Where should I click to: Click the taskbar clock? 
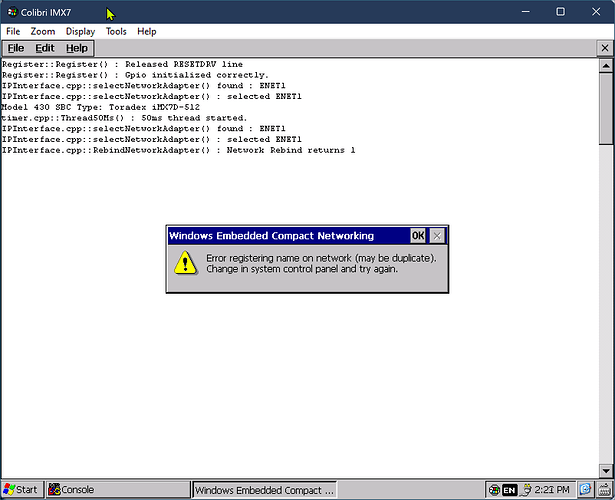pyautogui.click(x=552, y=490)
